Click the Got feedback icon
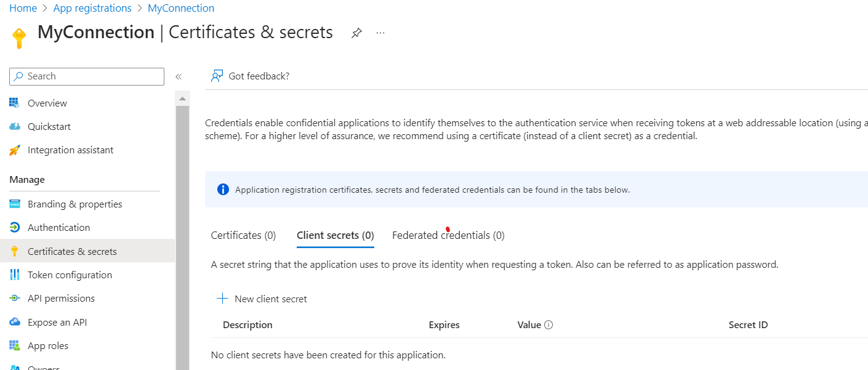The image size is (868, 370). point(217,76)
